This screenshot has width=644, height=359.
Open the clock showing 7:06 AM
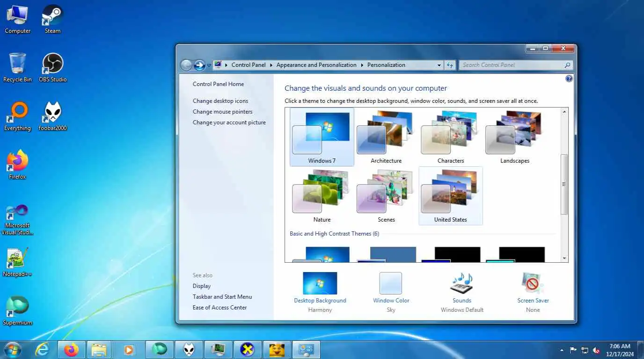[x=620, y=350]
